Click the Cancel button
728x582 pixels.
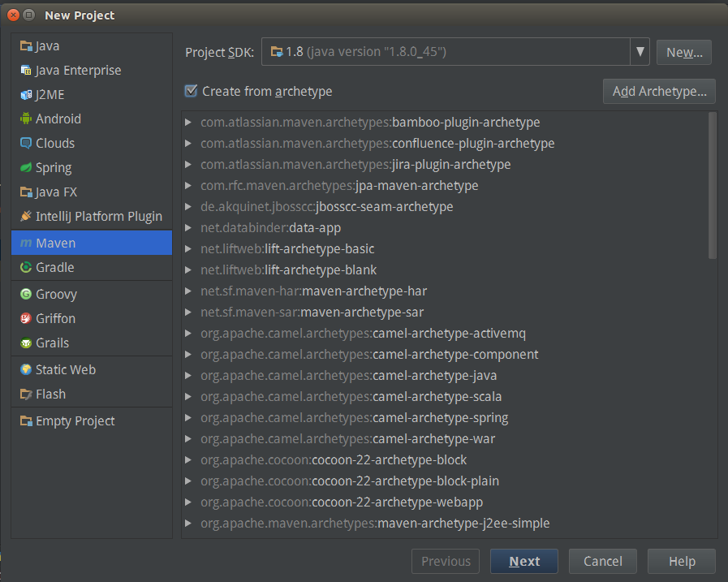pyautogui.click(x=603, y=561)
